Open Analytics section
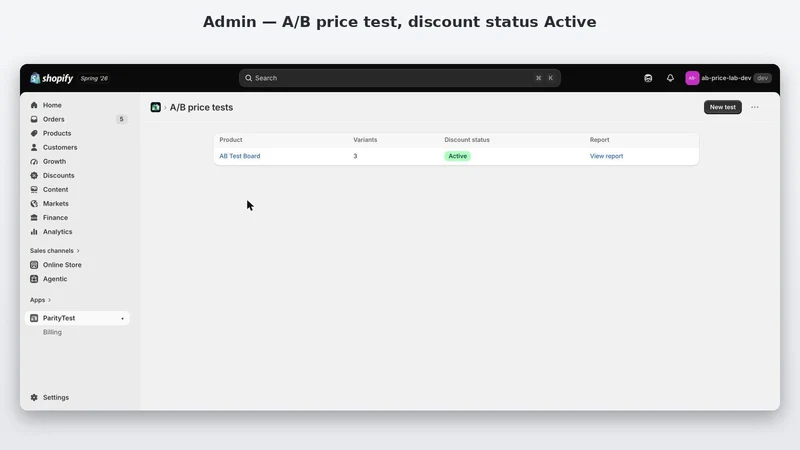The height and width of the screenshot is (450, 800). coord(58,232)
